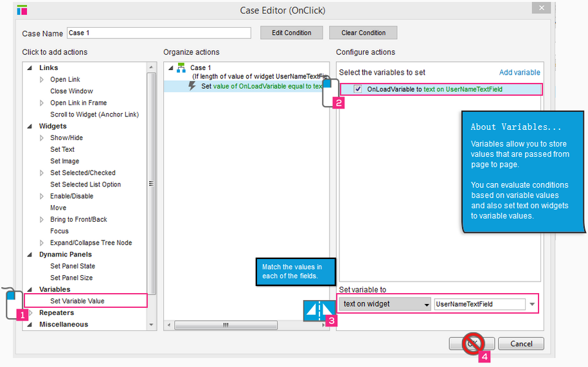Toggle the OnLoadVariable checkbox
Viewport: 588px width, 367px height.
358,89
